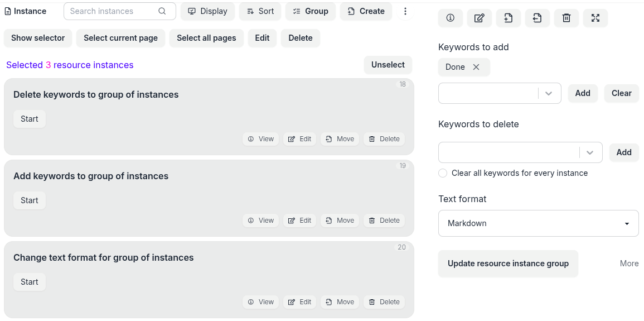
Task: Unselect the selected resource instances
Action: point(388,65)
